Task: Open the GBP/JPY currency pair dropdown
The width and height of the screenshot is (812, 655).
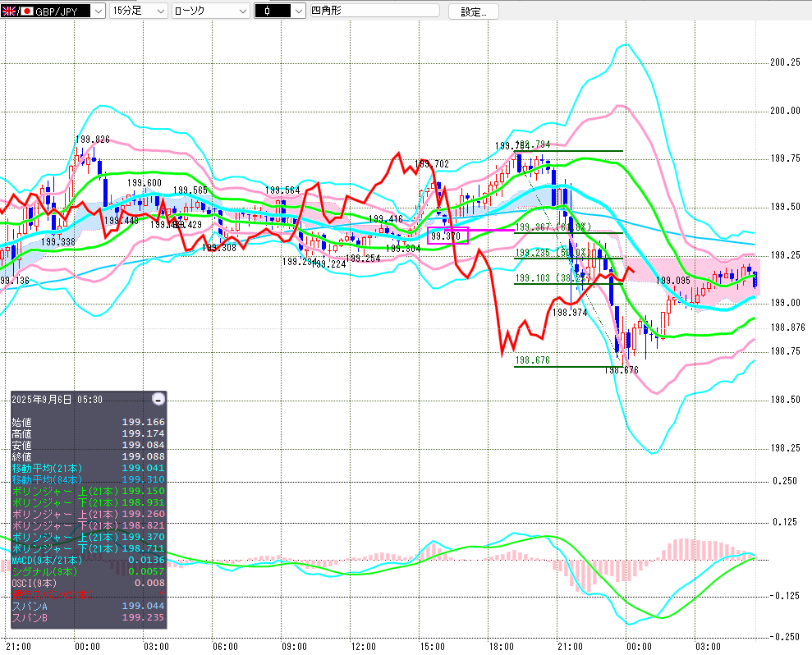Action: click(99, 11)
